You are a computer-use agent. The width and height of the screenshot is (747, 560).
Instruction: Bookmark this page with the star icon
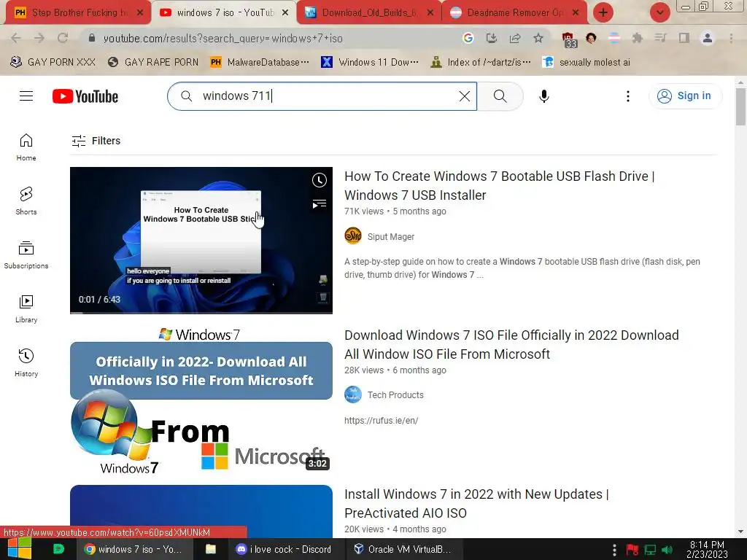click(x=538, y=38)
